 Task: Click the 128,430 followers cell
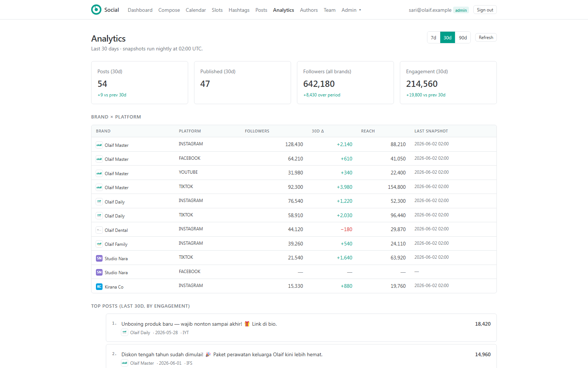pos(294,144)
